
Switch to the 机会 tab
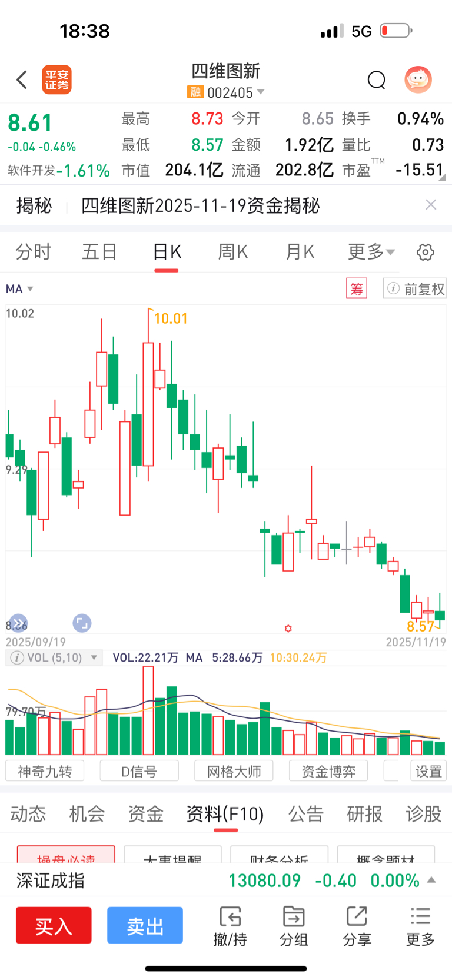87,814
